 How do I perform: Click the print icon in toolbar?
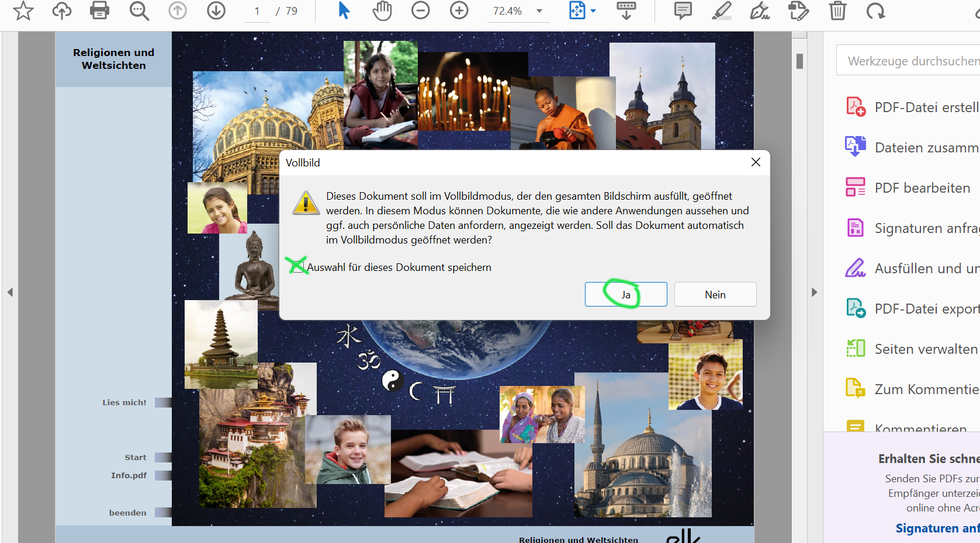[x=99, y=11]
